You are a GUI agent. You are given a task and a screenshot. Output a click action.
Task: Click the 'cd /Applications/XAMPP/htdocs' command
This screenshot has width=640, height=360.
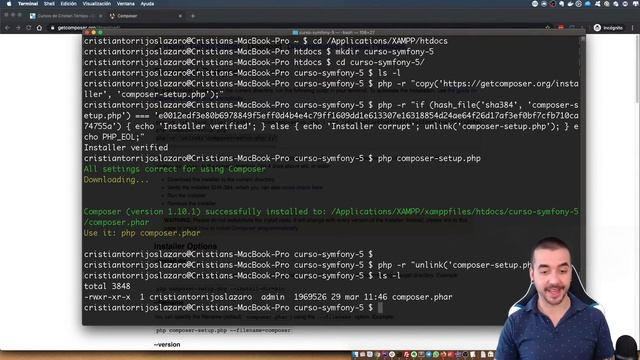coord(380,41)
